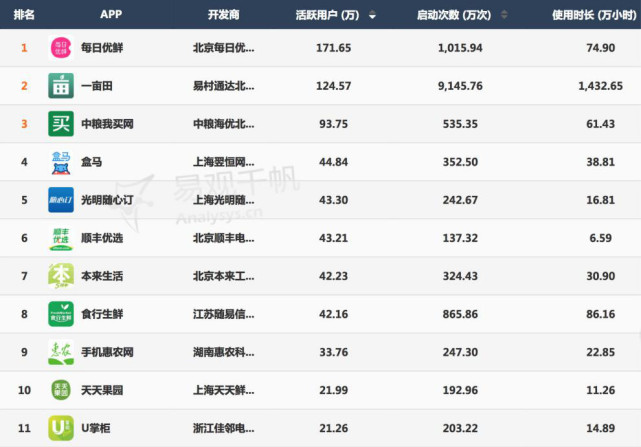Click usage duration value 22.85
This screenshot has width=641, height=447.
point(601,352)
